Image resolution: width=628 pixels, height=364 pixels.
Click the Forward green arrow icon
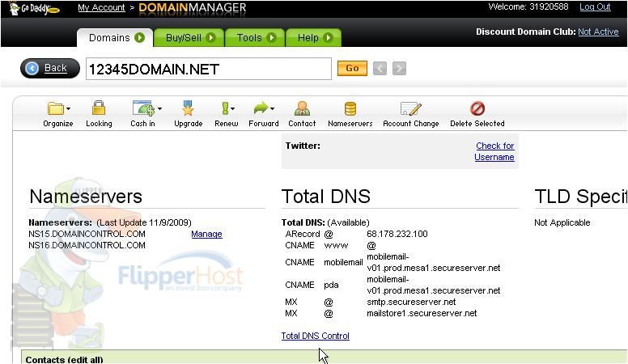click(261, 108)
